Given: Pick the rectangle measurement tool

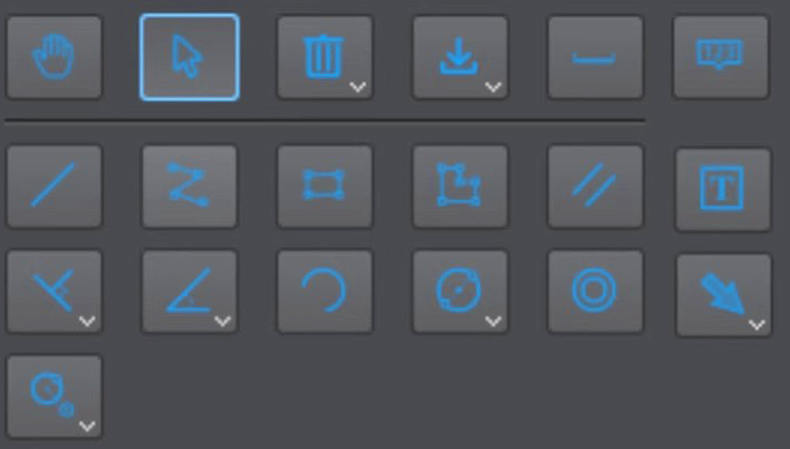Looking at the screenshot, I should click(325, 186).
